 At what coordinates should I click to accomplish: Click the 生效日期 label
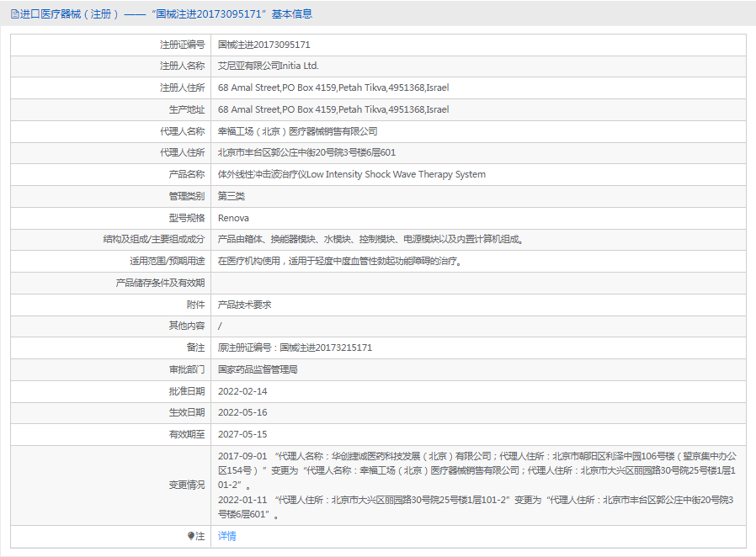click(187, 412)
